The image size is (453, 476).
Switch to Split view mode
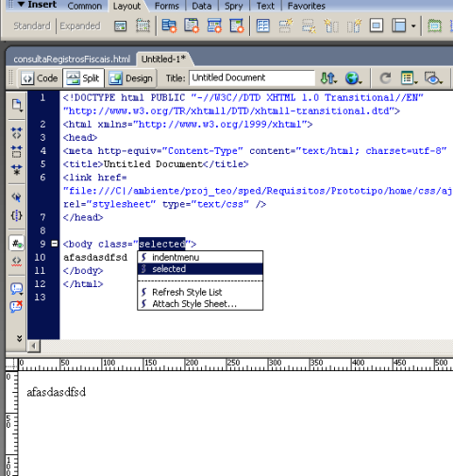[x=83, y=77]
